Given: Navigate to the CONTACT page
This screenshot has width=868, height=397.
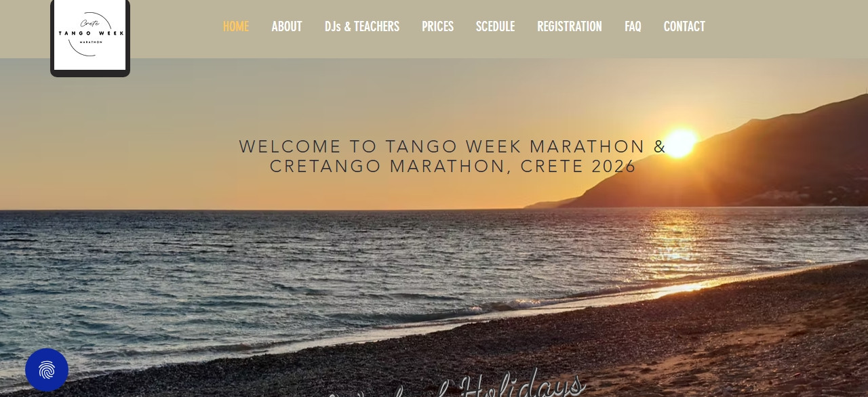Looking at the screenshot, I should click(684, 26).
